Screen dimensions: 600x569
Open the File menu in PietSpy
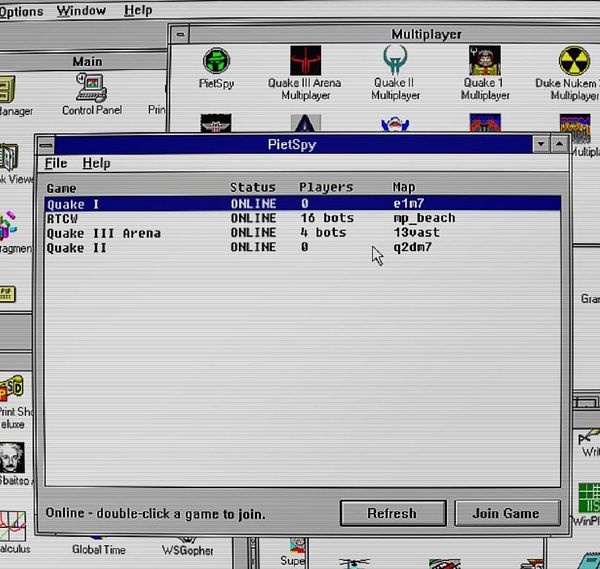pos(56,163)
